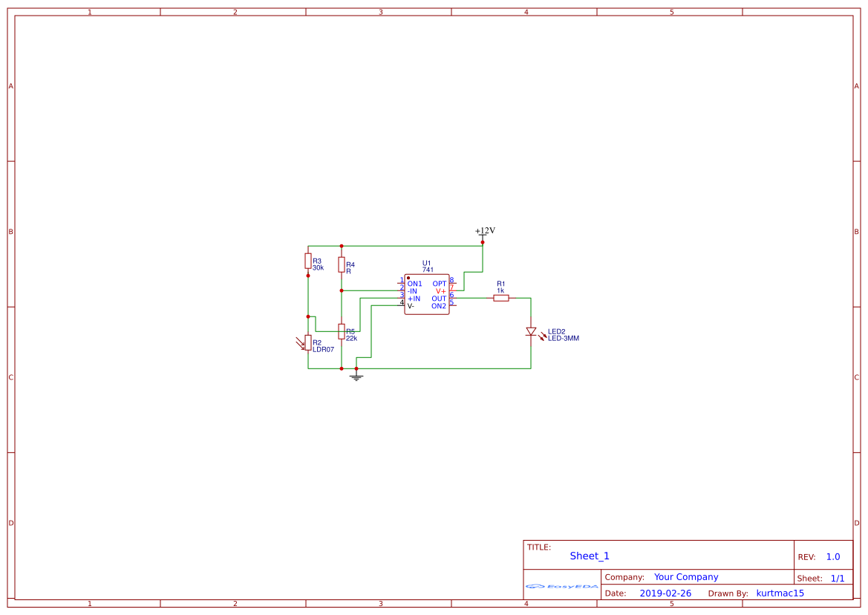Click the LDR07 photoresistor symbol R2
The width and height of the screenshot is (868, 615).
click(309, 342)
